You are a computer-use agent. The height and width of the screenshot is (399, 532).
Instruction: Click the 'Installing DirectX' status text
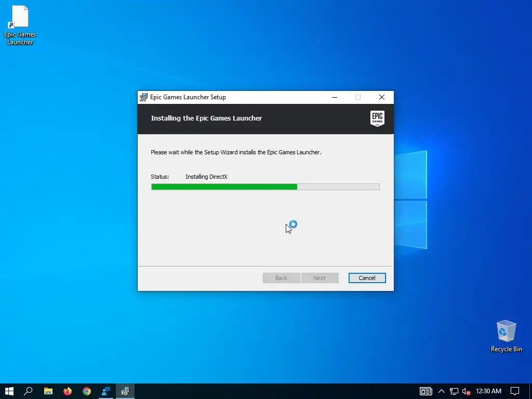pos(206,177)
